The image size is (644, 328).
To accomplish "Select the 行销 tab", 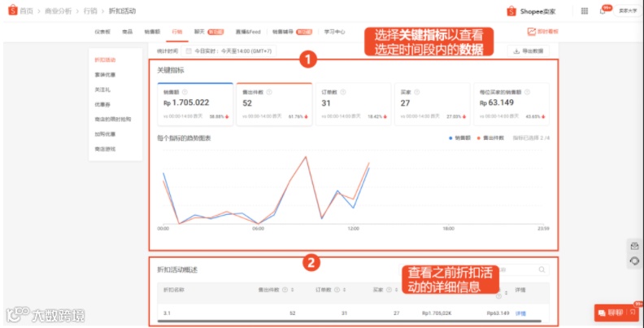I will click(x=177, y=32).
